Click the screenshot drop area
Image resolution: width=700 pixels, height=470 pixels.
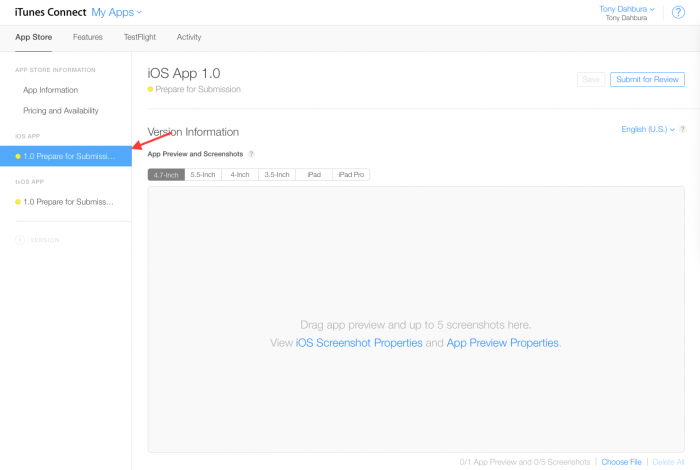coord(416,320)
